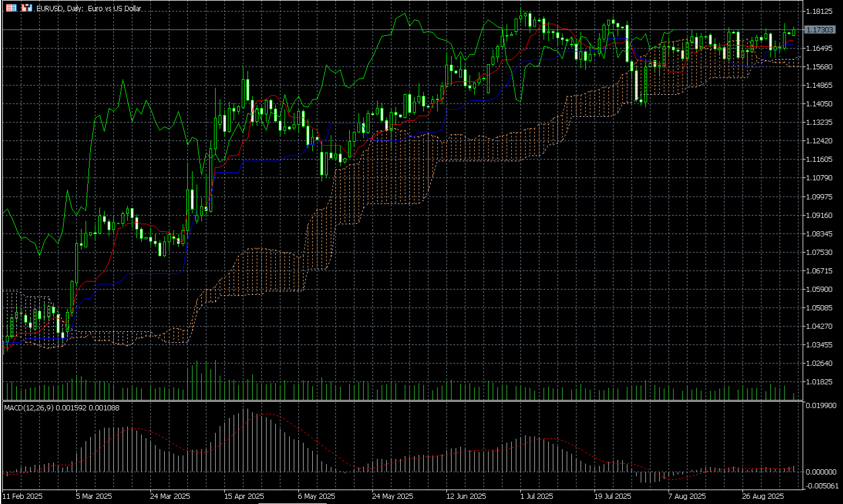Click the 15 Apr 2025 date label
Screen dimensions: 843x504
coord(244,496)
